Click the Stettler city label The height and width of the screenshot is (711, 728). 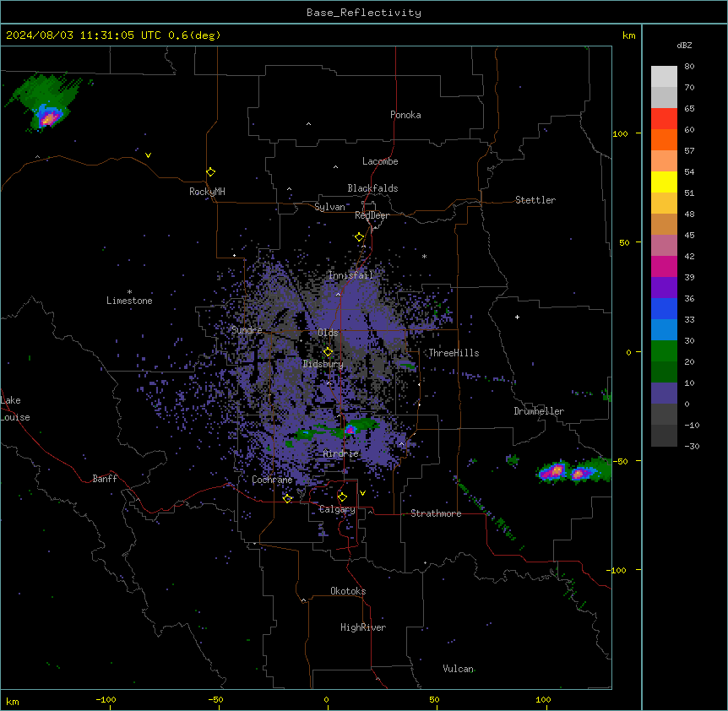coord(535,200)
